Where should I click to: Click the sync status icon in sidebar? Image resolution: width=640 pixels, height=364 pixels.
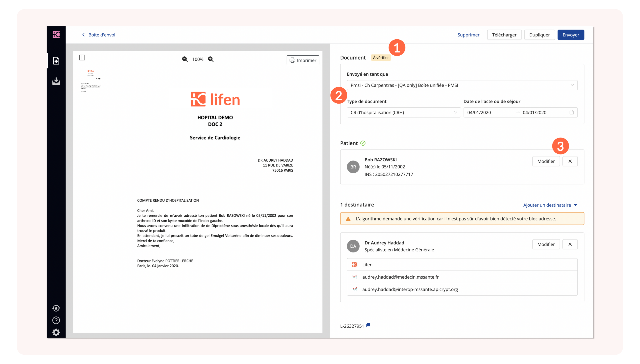coord(56,308)
